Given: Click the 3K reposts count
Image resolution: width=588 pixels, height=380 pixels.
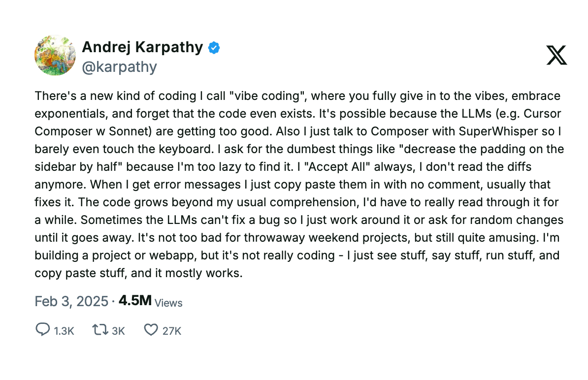Looking at the screenshot, I should pos(118,331).
